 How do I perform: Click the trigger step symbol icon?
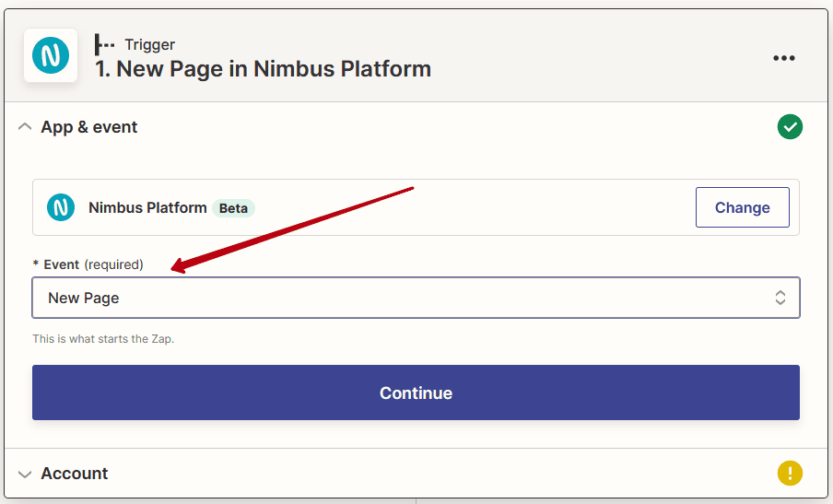pyautogui.click(x=104, y=44)
